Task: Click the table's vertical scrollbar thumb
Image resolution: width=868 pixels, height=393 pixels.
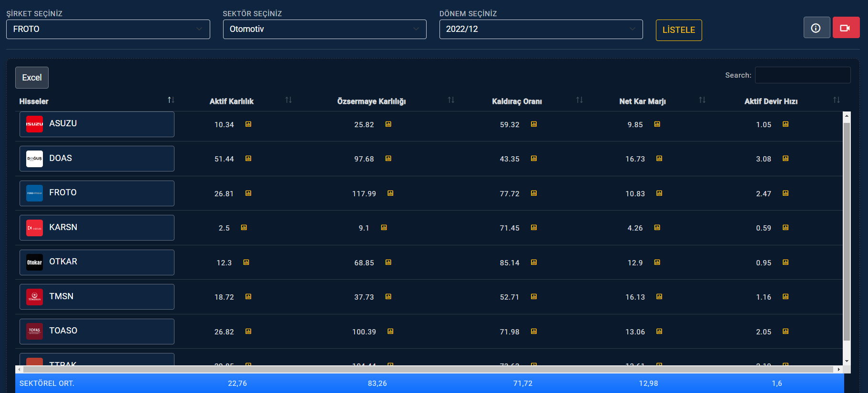Action: [847, 232]
